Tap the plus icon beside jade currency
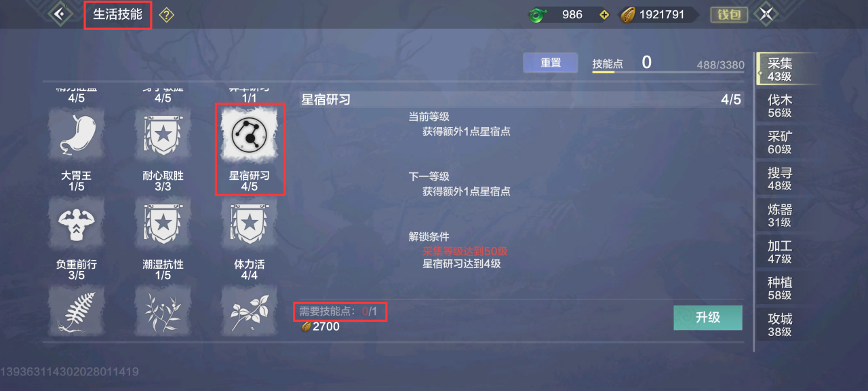 (x=604, y=14)
